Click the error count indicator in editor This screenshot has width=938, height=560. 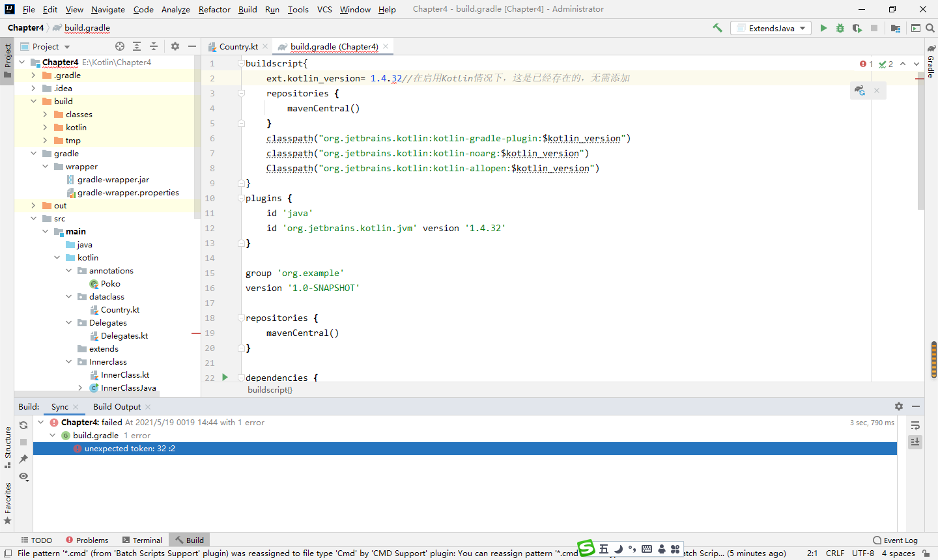coord(866,64)
